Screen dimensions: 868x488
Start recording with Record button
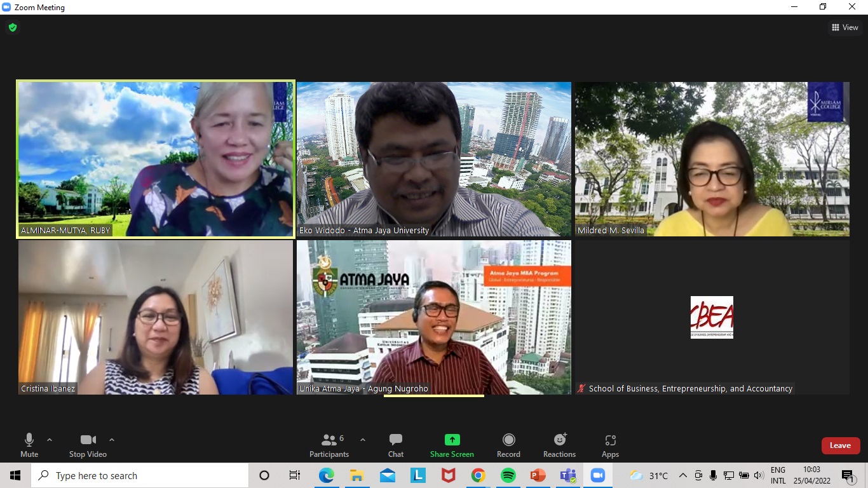[508, 445]
